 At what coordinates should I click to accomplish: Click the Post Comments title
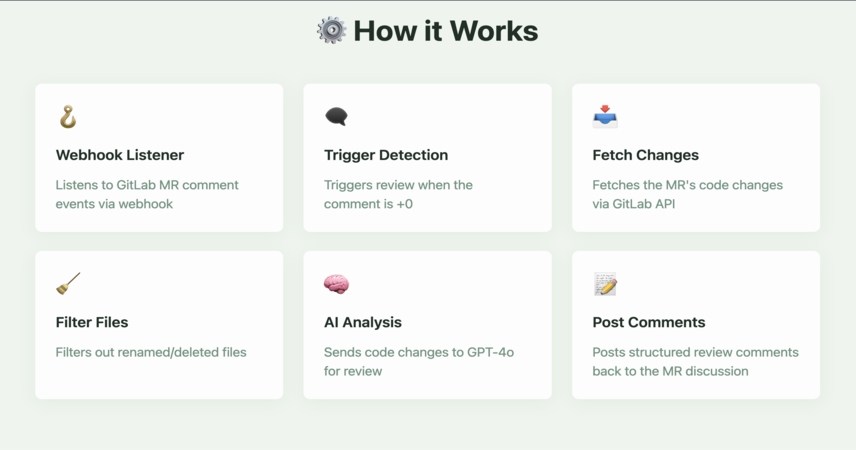pos(649,322)
